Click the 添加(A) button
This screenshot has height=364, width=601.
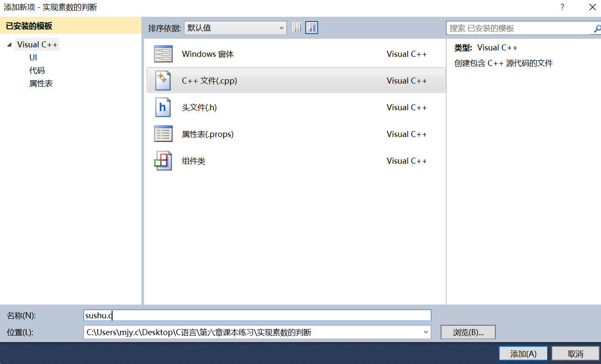[523, 354]
